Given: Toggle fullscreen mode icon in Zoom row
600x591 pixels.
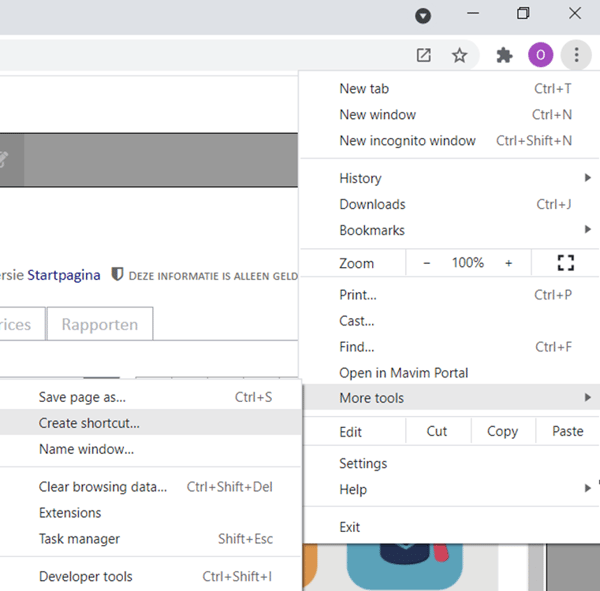Looking at the screenshot, I should click(x=566, y=263).
